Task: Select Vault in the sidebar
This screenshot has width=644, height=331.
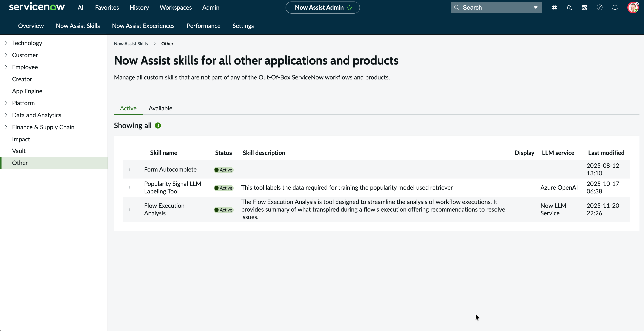Action: pyautogui.click(x=19, y=151)
